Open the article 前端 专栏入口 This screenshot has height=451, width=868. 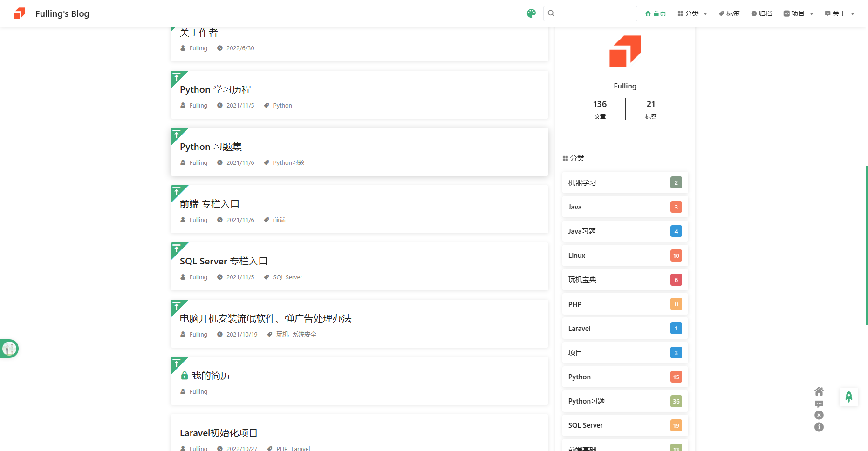210,204
